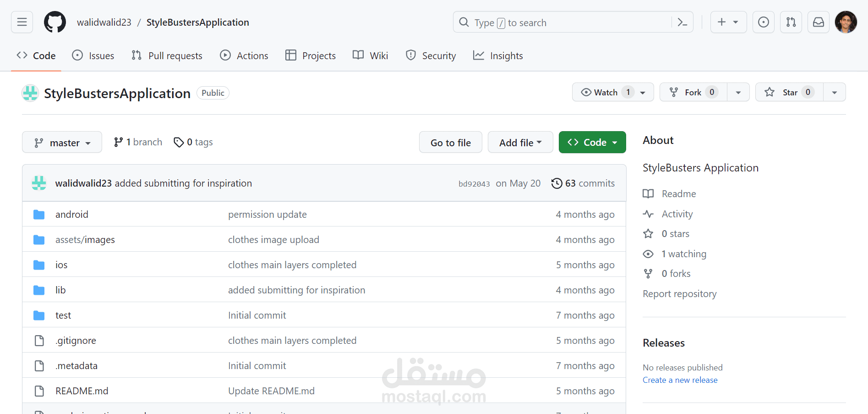Open the Watch notifications dropdown
The image size is (868, 414).
coord(613,92)
